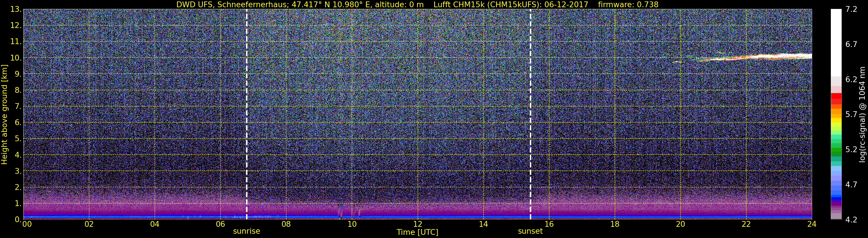Click the colorbar tick value "6.2"
Image resolution: width=868 pixels, height=238 pixels.
(x=851, y=80)
